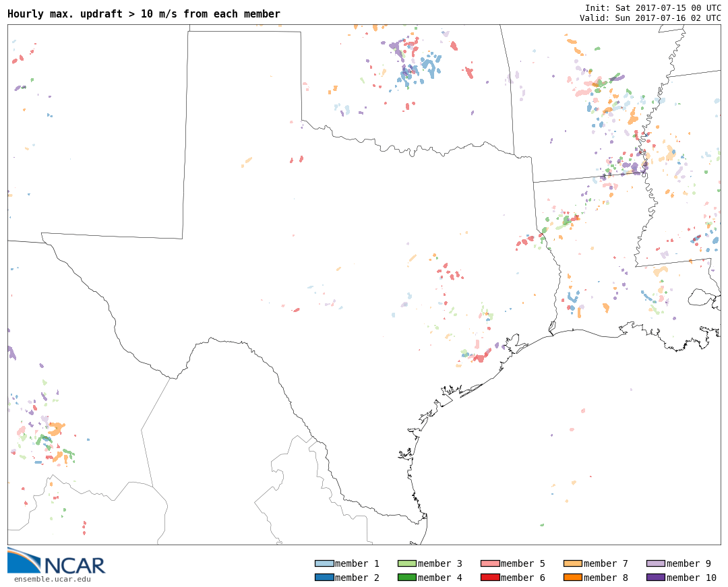Click the member 6 red swatch
Screen dimensions: 728x587
point(490,578)
